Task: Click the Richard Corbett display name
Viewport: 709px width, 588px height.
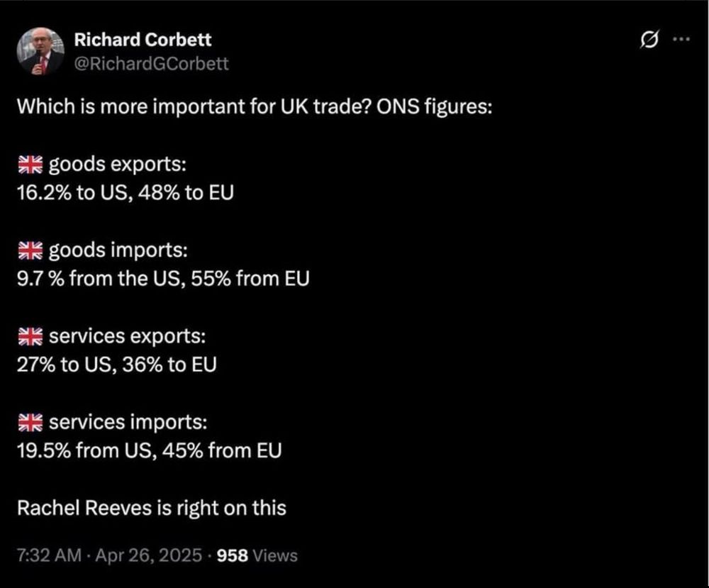Action: [143, 40]
